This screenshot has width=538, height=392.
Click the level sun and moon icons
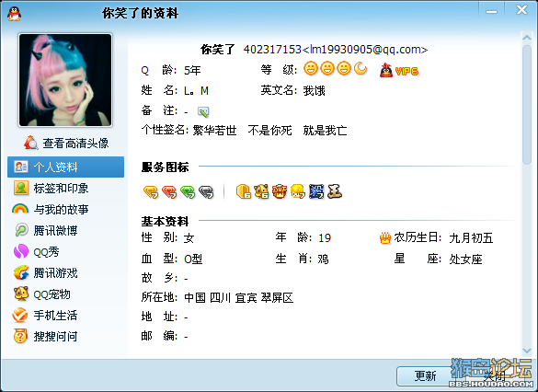pyautogui.click(x=336, y=69)
